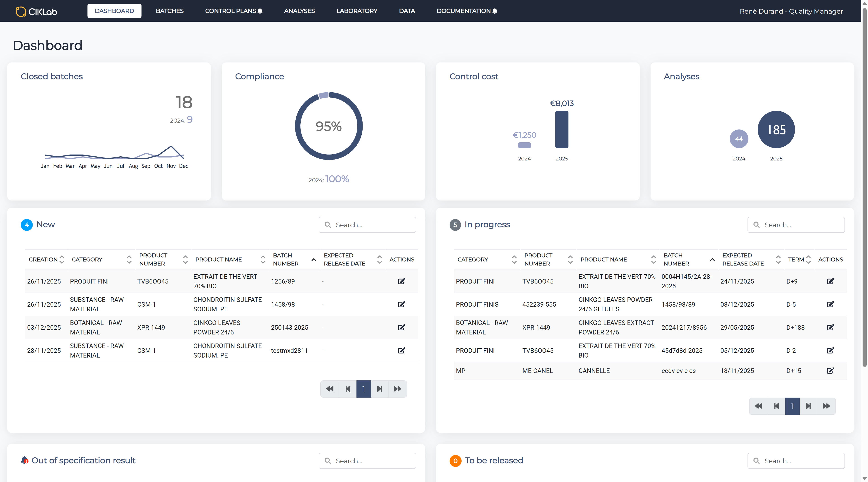Edit the EXTRAIT DE THE VERT batch 1256/89
This screenshot has height=482, width=868.
pos(401,281)
